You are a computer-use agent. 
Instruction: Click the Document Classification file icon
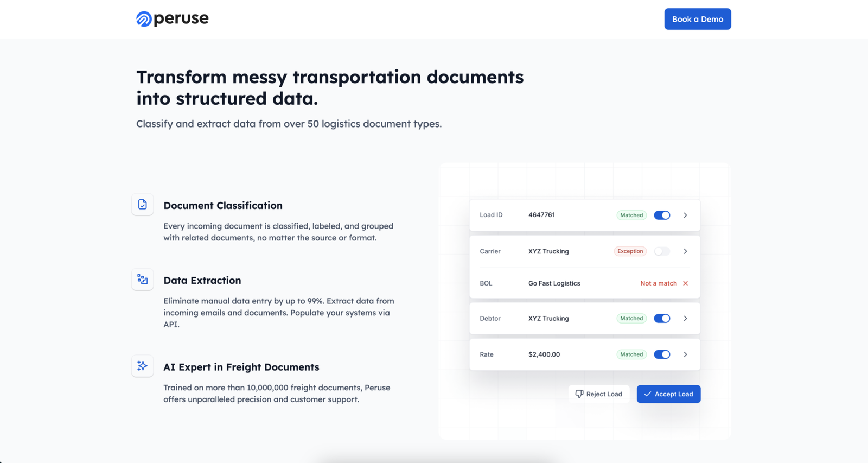point(142,205)
